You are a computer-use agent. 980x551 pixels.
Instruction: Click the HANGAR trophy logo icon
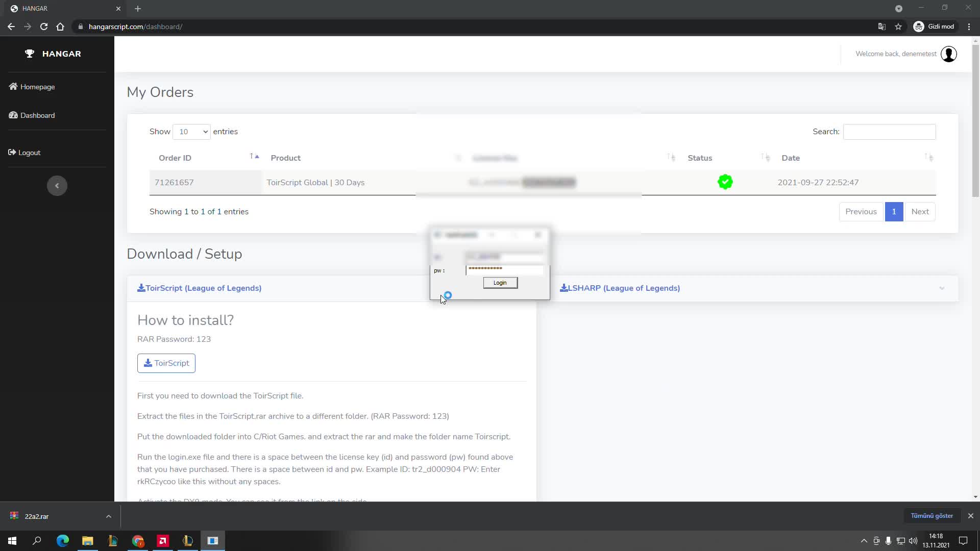[x=30, y=54]
